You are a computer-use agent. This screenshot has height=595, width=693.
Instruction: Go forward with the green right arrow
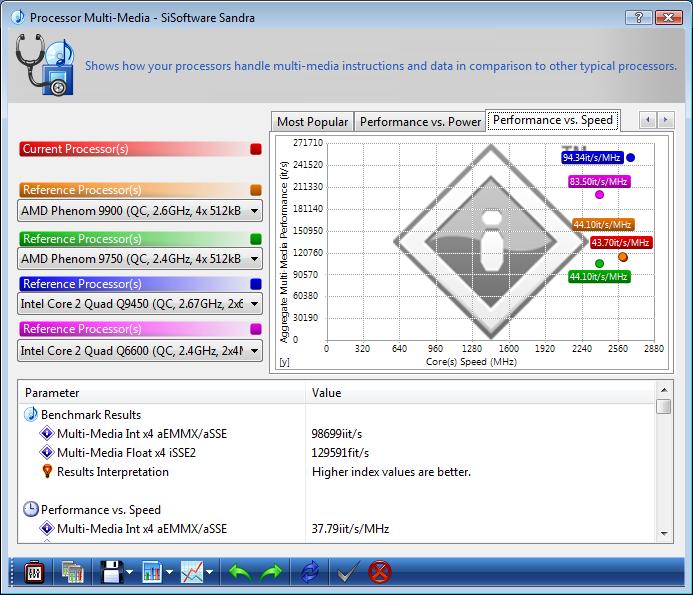(271, 573)
